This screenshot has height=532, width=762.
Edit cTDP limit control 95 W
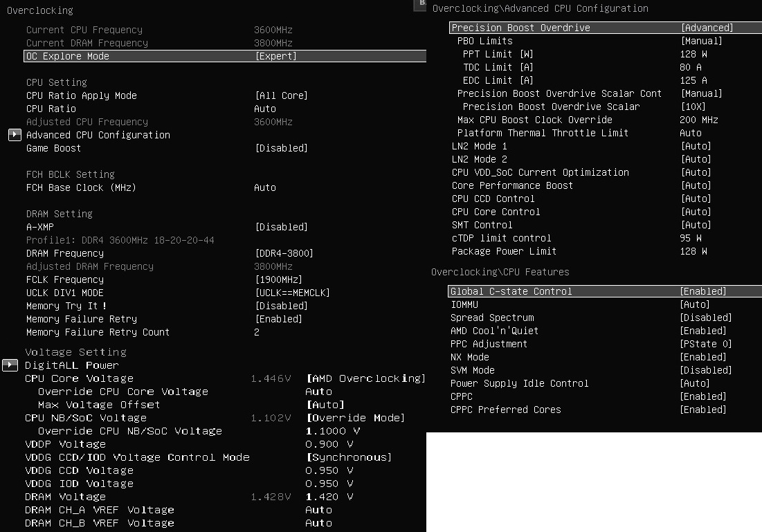691,238
